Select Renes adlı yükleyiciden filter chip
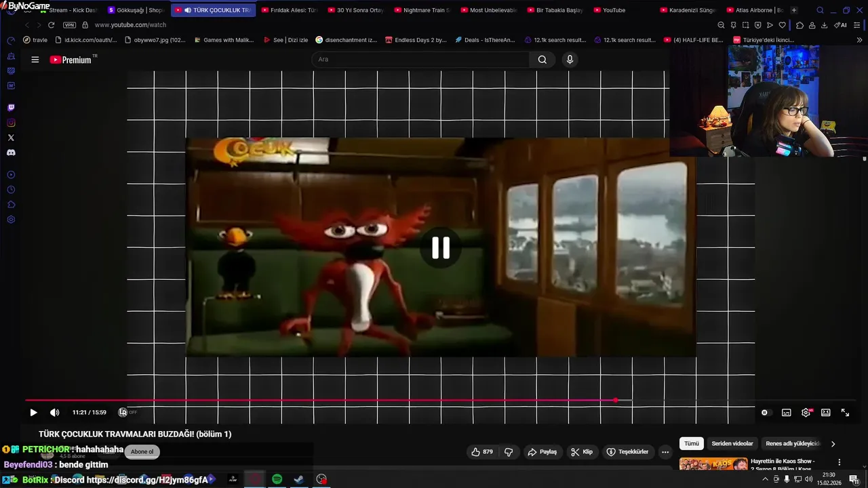The width and height of the screenshot is (868, 488). click(793, 444)
